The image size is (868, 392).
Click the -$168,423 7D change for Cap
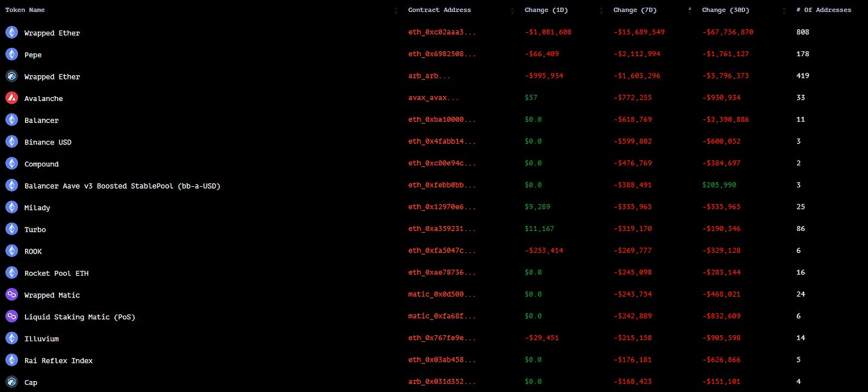coord(633,382)
